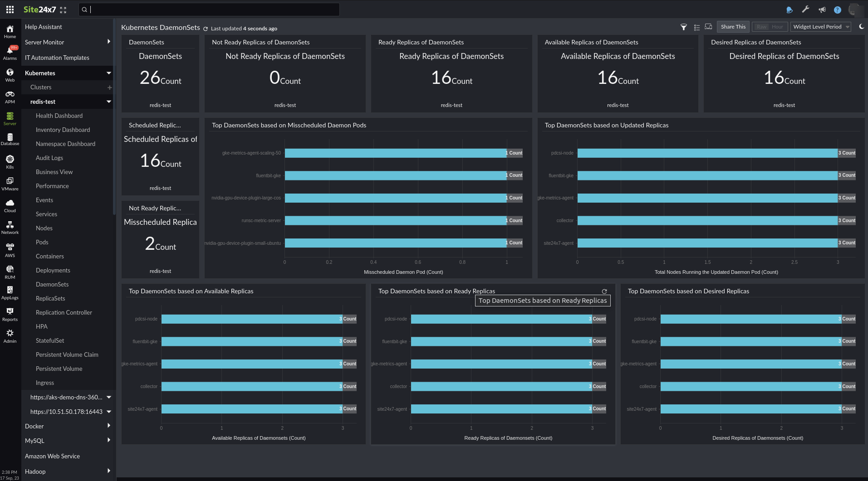Switch data granularity to Hour

pos(777,27)
